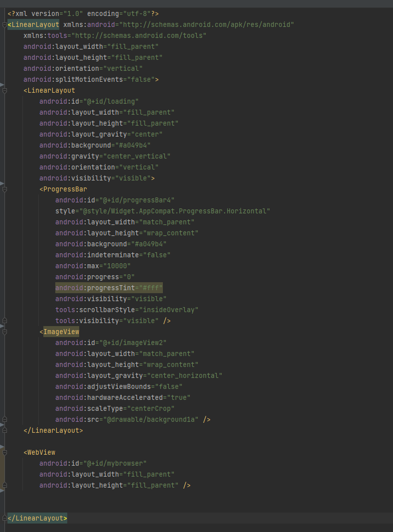Click the highlighted android:progressTint="#fff" line
Viewport: 393px width, 532px height.
(109, 288)
